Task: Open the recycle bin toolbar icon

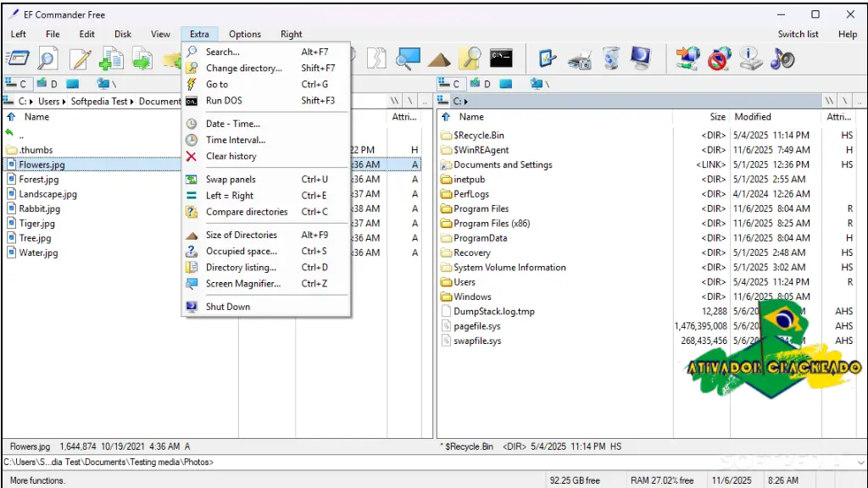Action: 611,58
